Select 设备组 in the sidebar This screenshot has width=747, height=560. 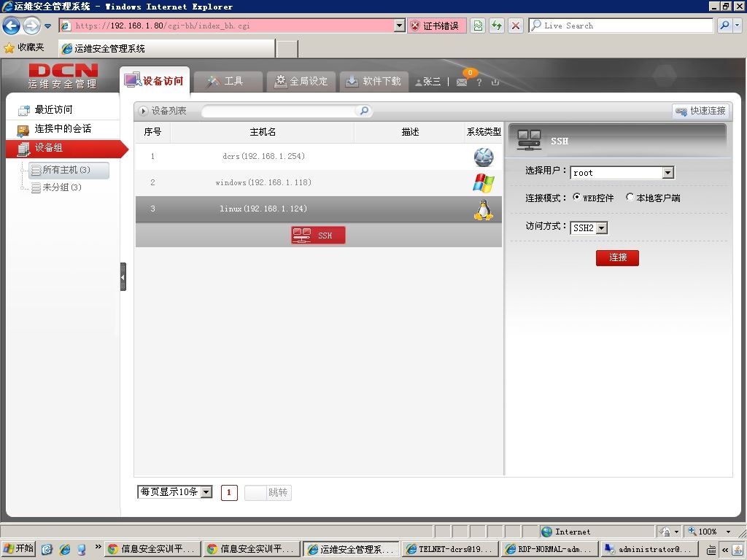click(66, 148)
